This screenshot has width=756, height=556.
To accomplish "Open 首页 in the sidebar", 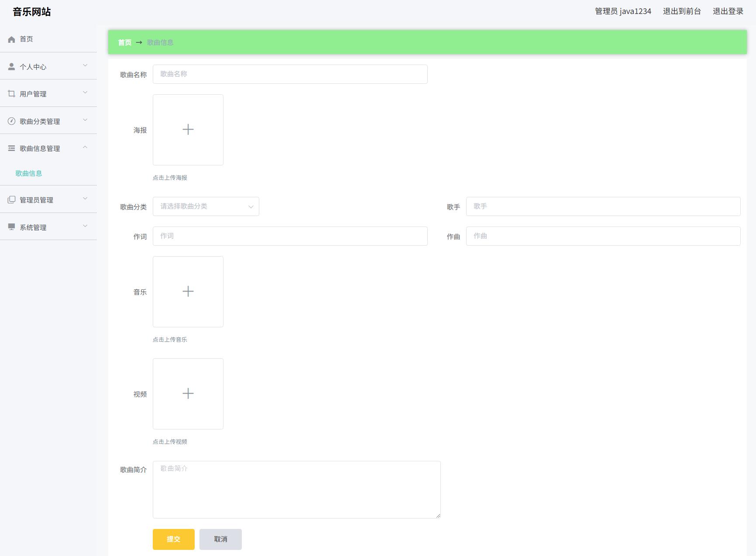I will pyautogui.click(x=48, y=39).
